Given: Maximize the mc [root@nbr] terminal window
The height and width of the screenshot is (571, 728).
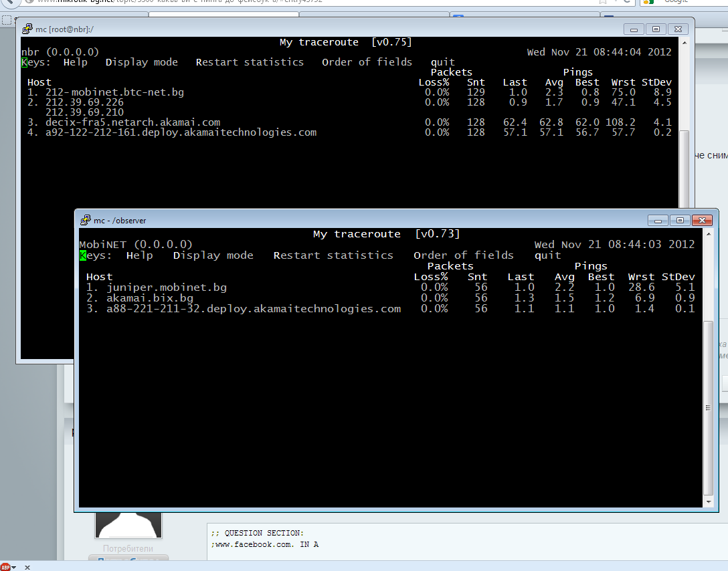Looking at the screenshot, I should tap(656, 29).
